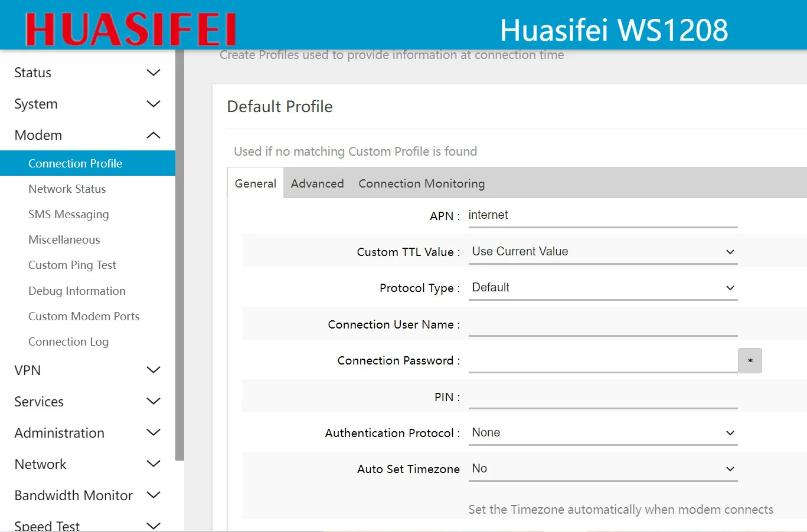Go to SMS Messaging page
Image resolution: width=807 pixels, height=532 pixels.
[x=68, y=214]
